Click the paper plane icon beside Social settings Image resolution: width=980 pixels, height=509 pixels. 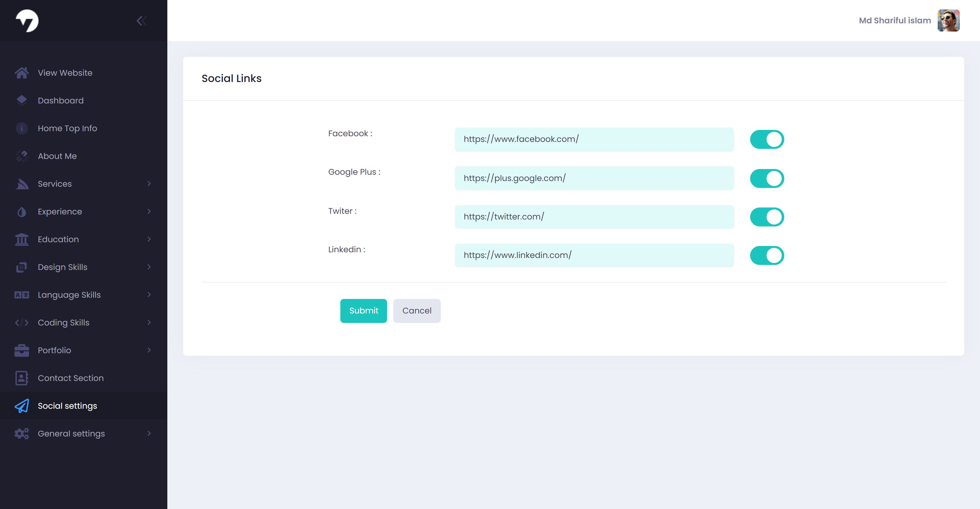pyautogui.click(x=22, y=406)
